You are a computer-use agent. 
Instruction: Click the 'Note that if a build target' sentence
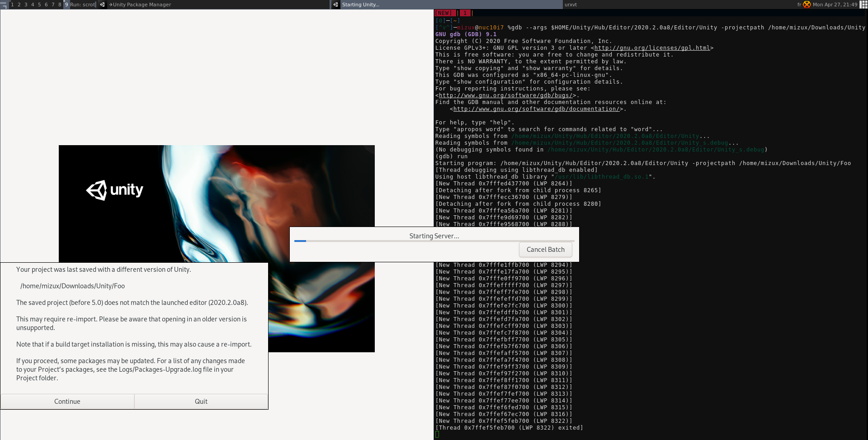point(134,345)
